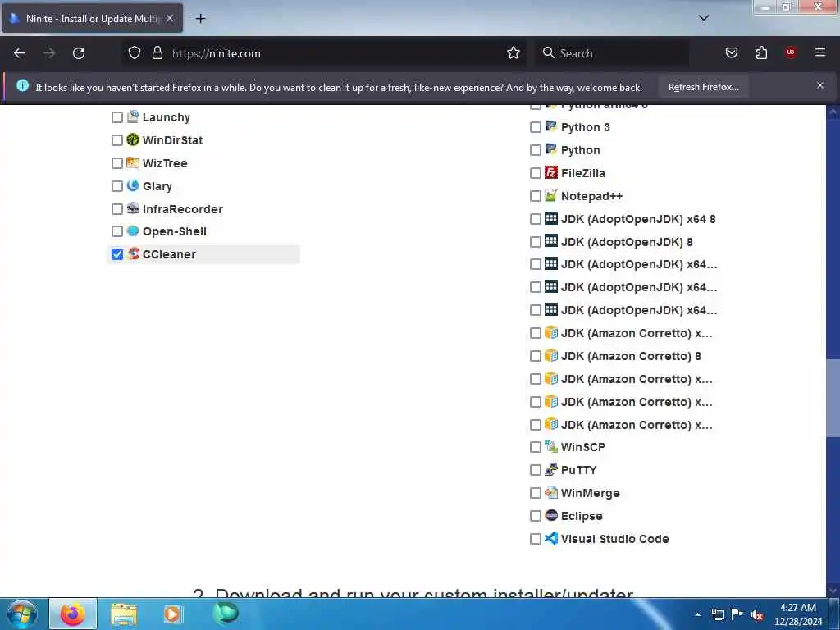Click the Launchy app icon
Image resolution: width=840 pixels, height=630 pixels.
coord(133,116)
